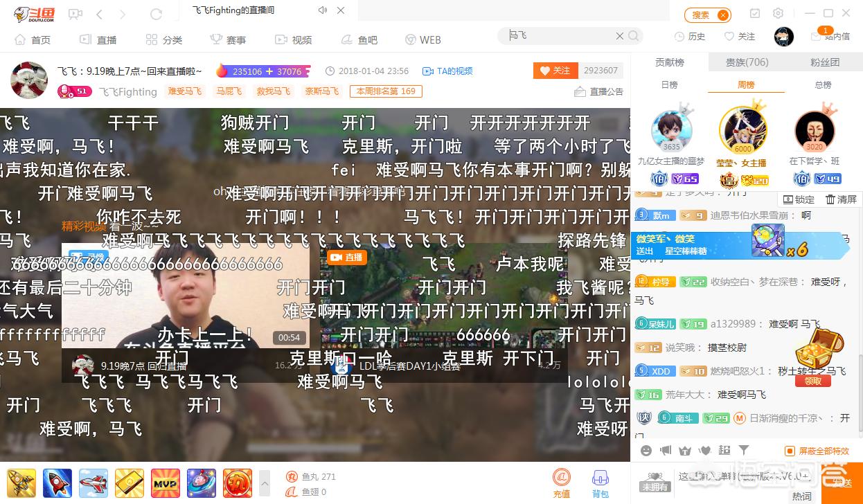Send the MVP gift
Viewport: 863px width, 504px height.
(166, 483)
